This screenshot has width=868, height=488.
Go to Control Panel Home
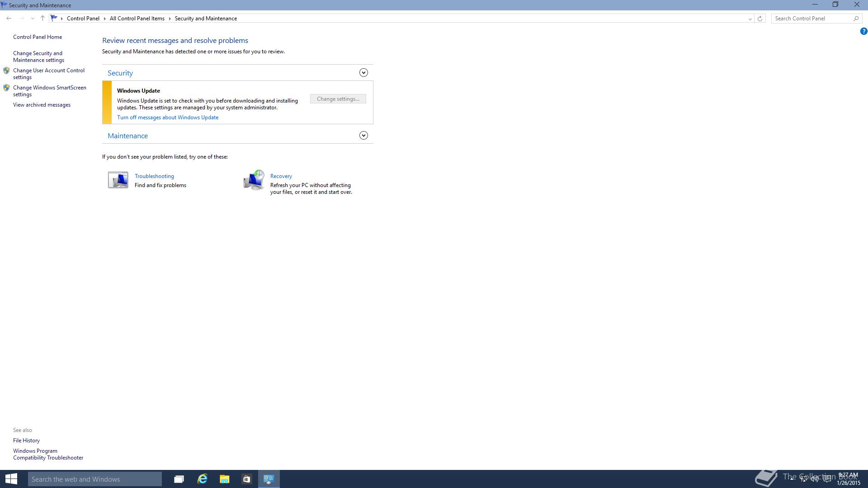tap(38, 37)
